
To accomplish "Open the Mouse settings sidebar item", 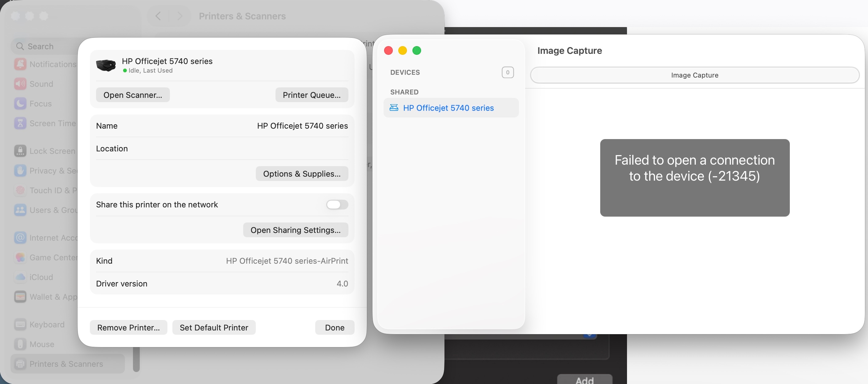I will (42, 344).
